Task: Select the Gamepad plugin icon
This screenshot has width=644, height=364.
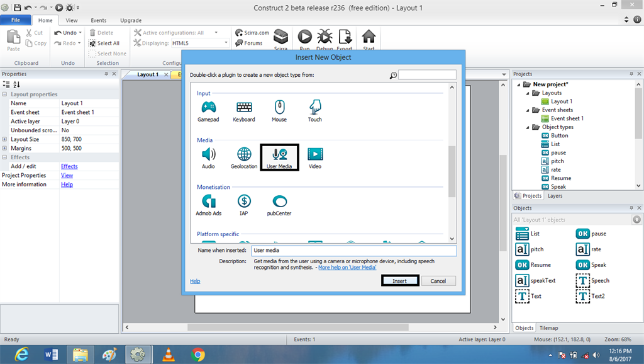Action: (x=209, y=107)
